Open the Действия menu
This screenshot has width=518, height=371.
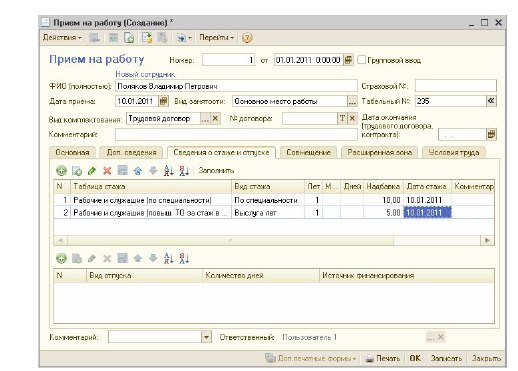coord(62,38)
